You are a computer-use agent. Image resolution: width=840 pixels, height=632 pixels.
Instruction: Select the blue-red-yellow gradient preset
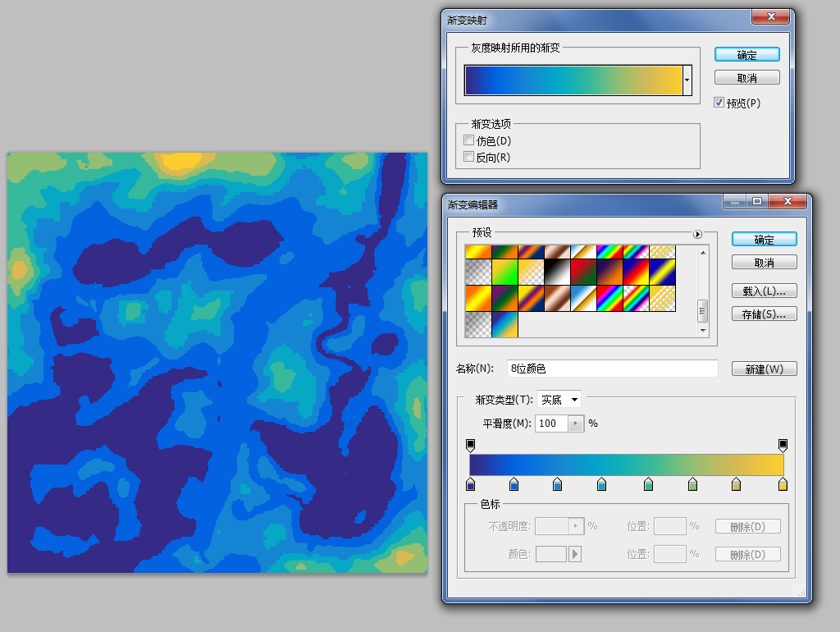coord(636,272)
